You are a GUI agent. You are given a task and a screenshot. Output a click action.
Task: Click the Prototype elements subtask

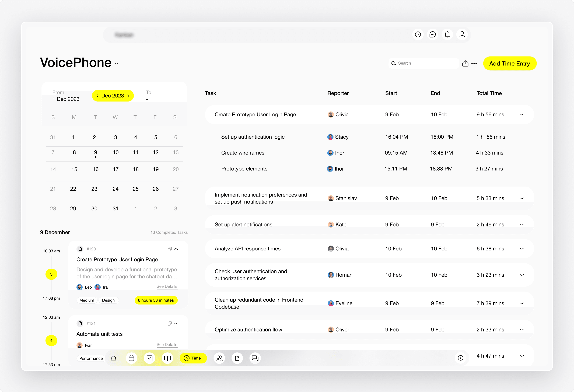point(244,169)
